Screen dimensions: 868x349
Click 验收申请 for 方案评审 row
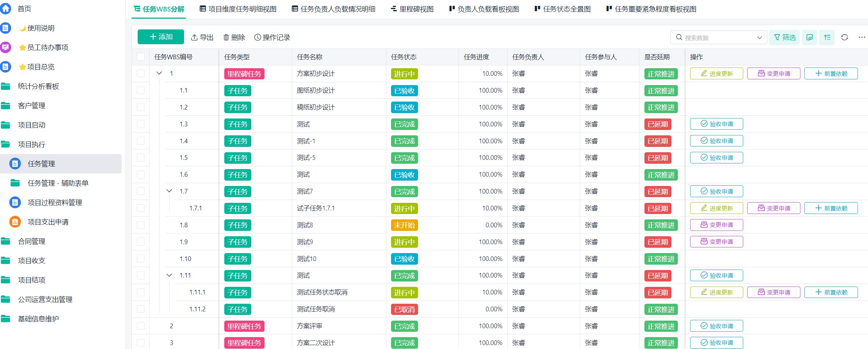click(x=716, y=326)
